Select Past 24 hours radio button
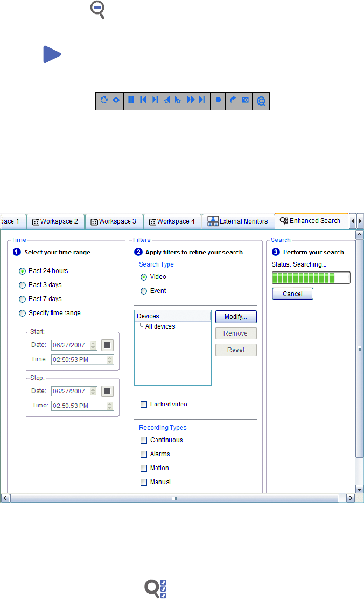Screen dimensions: 364x599 pos(22,271)
